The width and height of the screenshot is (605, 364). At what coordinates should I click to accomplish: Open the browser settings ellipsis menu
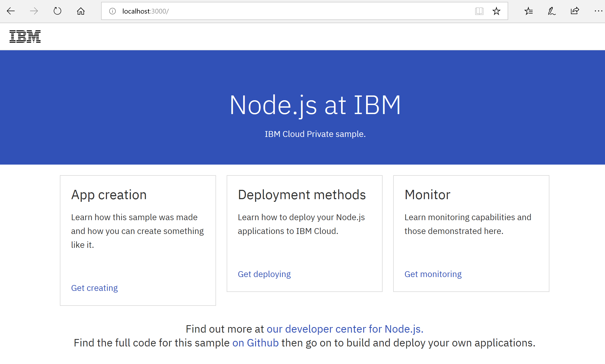coord(598,11)
